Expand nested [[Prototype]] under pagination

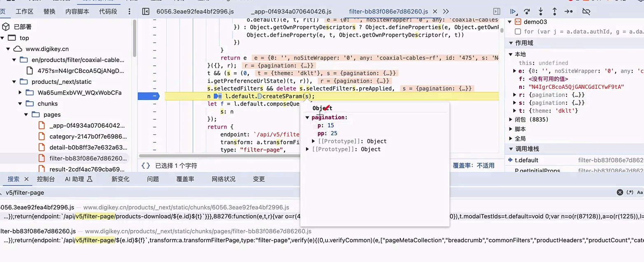pos(314,141)
